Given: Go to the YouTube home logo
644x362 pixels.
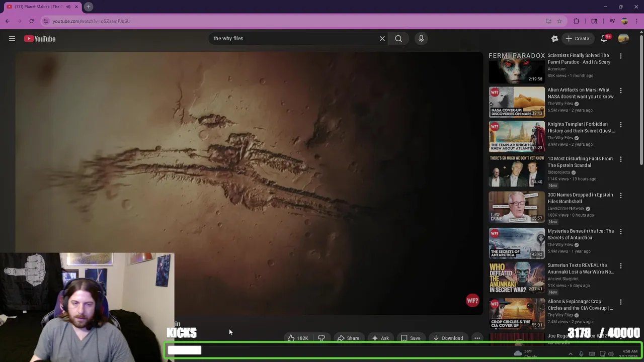Looking at the screenshot, I should point(40,39).
